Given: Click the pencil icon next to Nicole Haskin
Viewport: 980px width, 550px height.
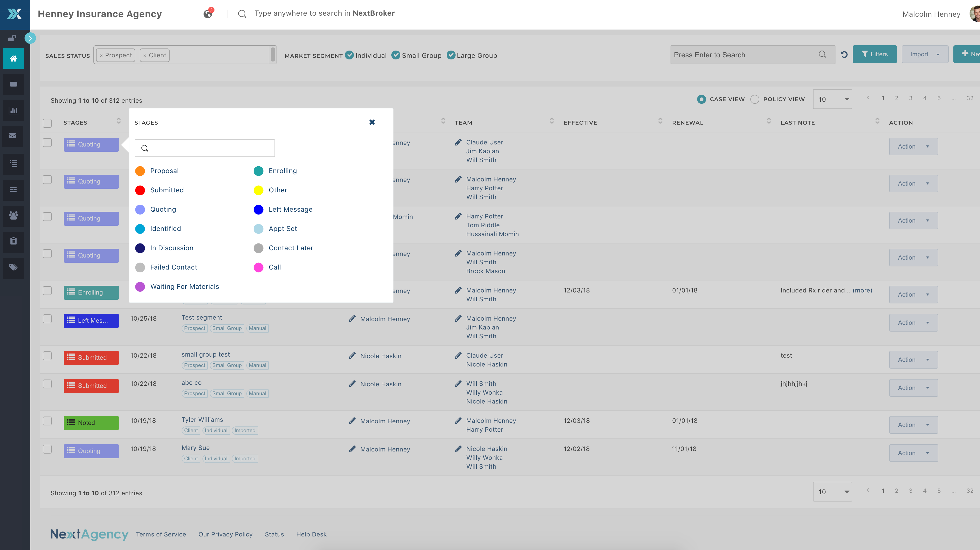Looking at the screenshot, I should 352,356.
